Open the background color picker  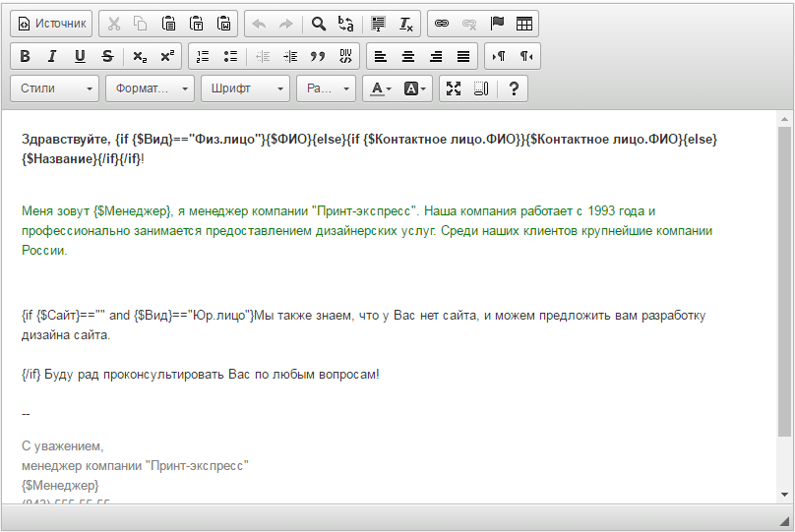416,89
